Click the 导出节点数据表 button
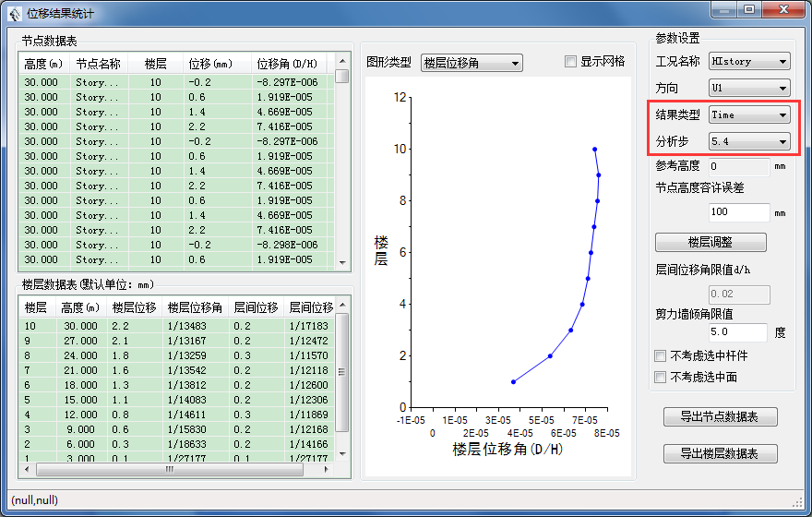812x517 pixels. pos(720,417)
